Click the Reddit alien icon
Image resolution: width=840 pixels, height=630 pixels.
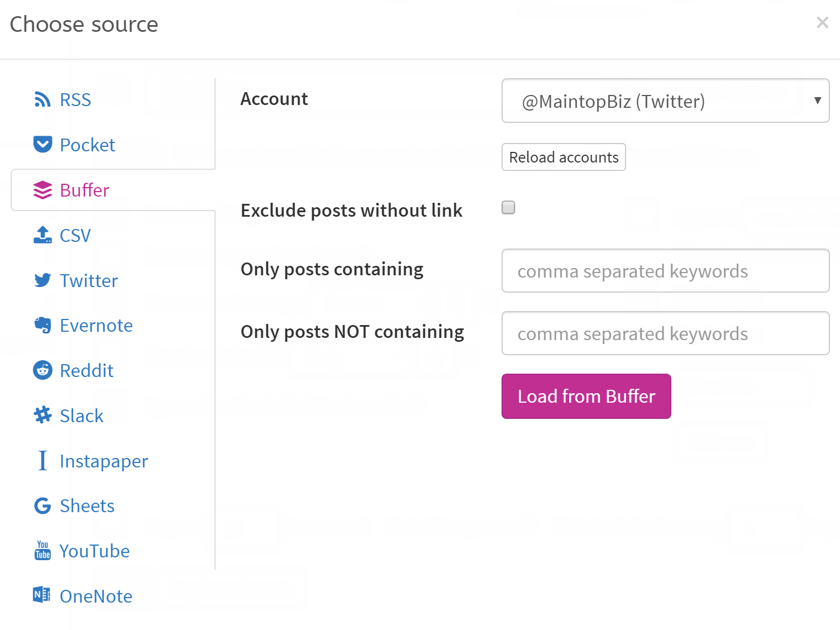point(42,370)
